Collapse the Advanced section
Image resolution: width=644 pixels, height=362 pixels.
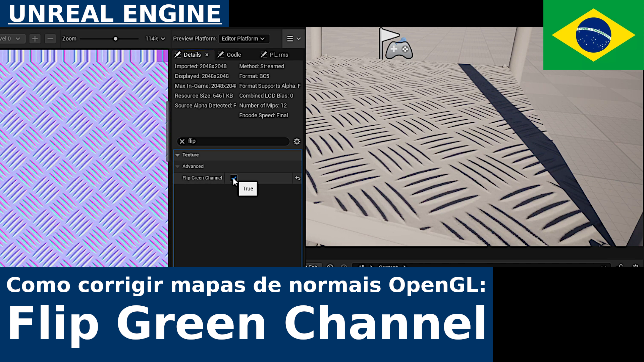point(177,166)
